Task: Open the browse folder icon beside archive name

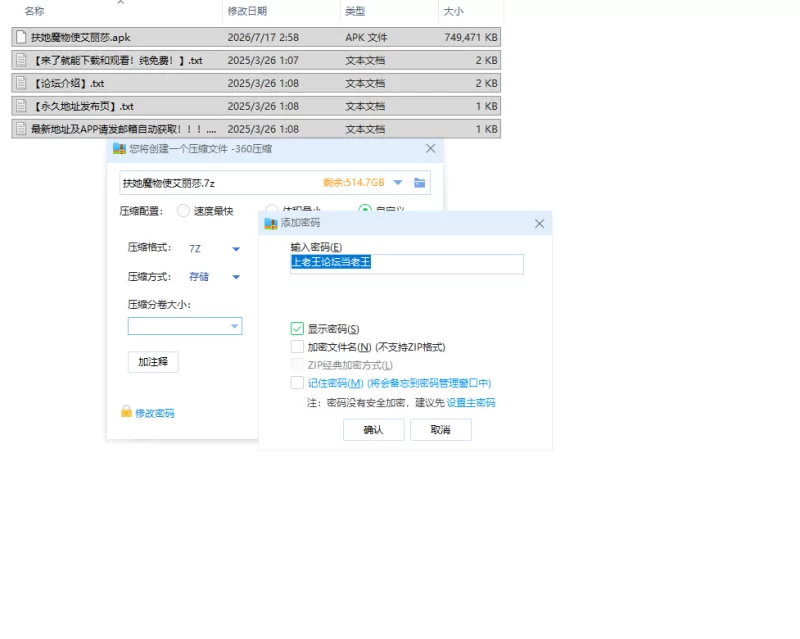Action: coord(419,183)
